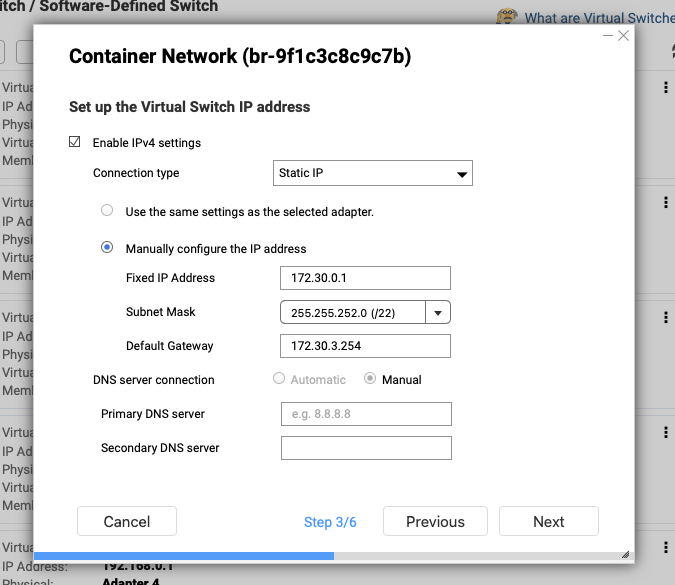Toggle the Enable IPv4 settings checkbox
This screenshot has width=675, height=585.
coord(75,143)
